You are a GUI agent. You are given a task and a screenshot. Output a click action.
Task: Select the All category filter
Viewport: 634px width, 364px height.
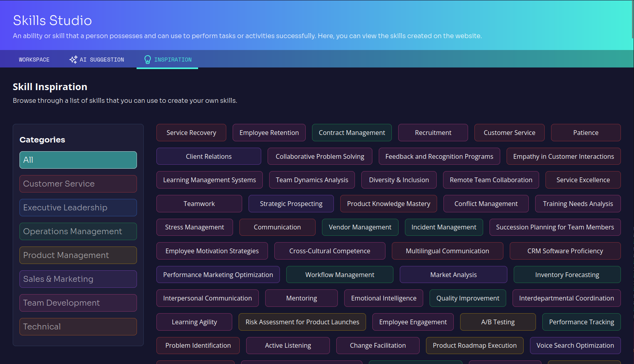pos(78,160)
